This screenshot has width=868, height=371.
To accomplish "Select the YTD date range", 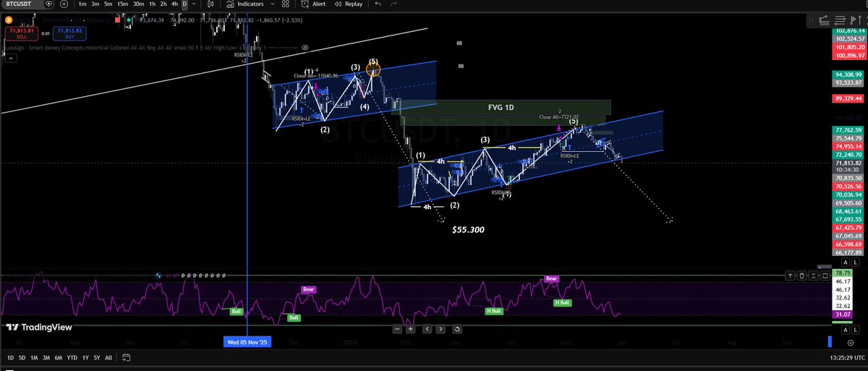I will (72, 358).
